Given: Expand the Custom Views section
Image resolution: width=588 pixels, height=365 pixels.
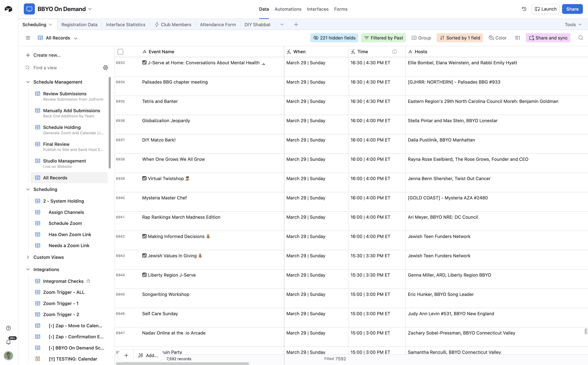Looking at the screenshot, I should [x=28, y=257].
